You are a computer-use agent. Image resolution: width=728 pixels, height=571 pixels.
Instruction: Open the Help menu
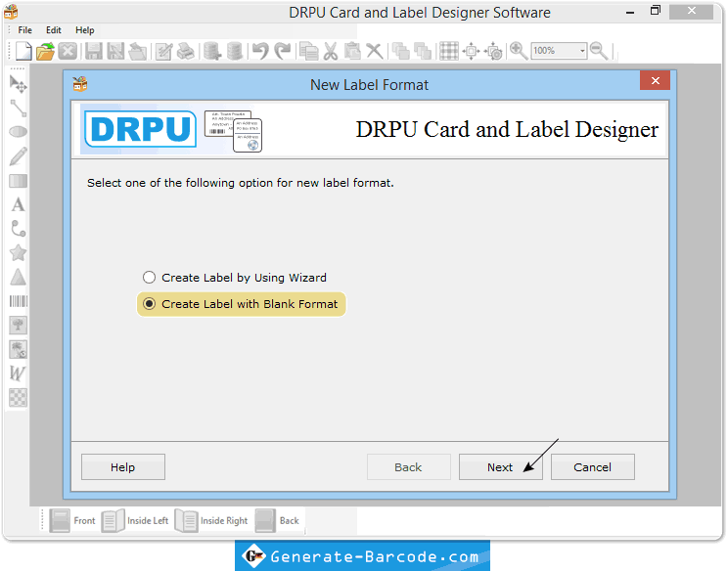pyautogui.click(x=84, y=30)
